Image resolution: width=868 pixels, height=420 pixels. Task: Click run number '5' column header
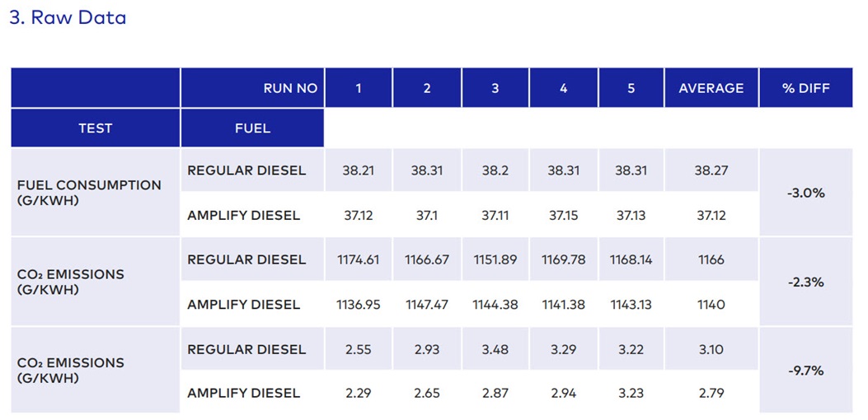pos(631,87)
